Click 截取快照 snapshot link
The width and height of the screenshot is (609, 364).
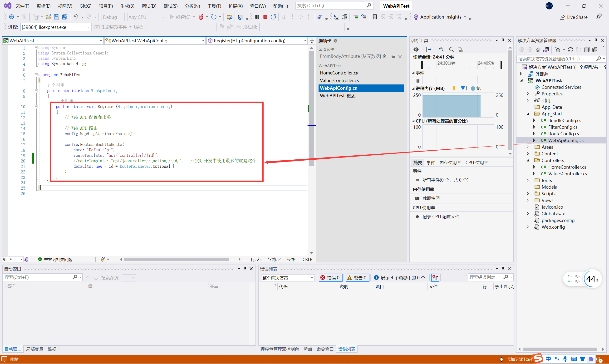coord(431,198)
